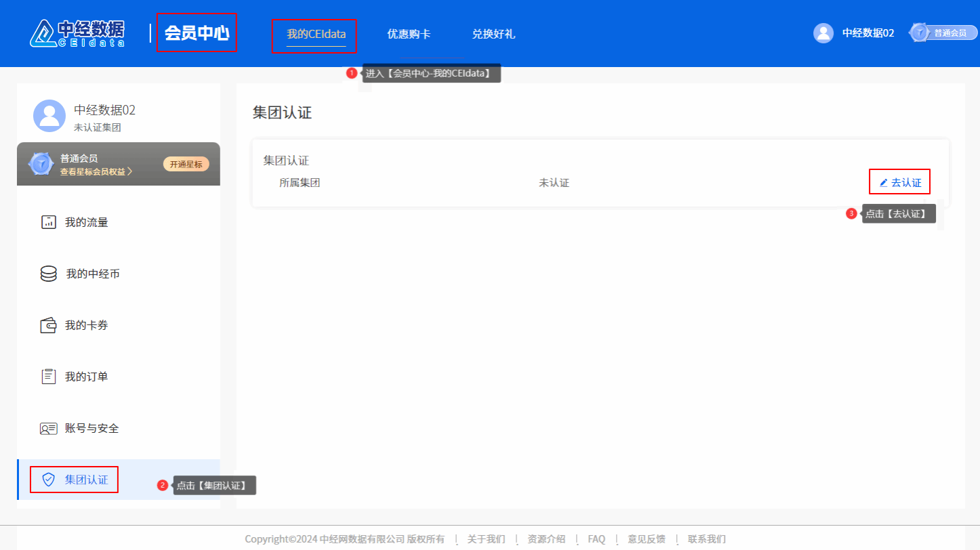Open the 兑换好礼 tab
Image resolution: width=980 pixels, height=550 pixels.
[493, 34]
